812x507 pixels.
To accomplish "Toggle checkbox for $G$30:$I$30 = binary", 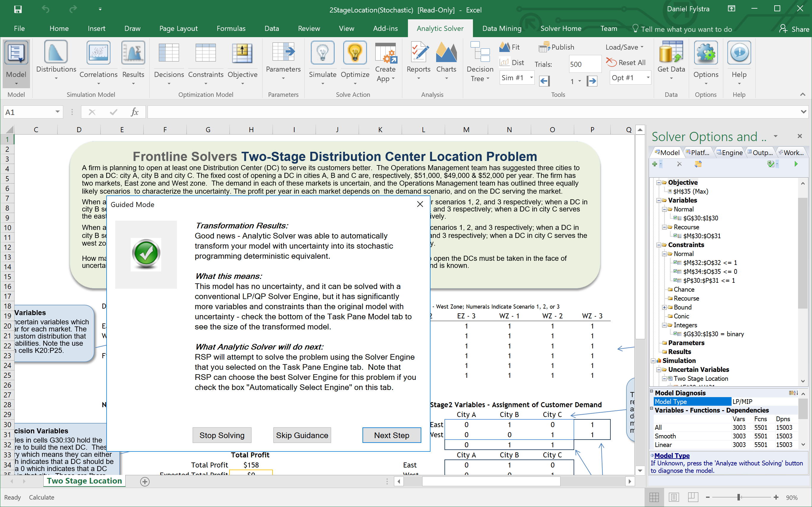I will [675, 334].
